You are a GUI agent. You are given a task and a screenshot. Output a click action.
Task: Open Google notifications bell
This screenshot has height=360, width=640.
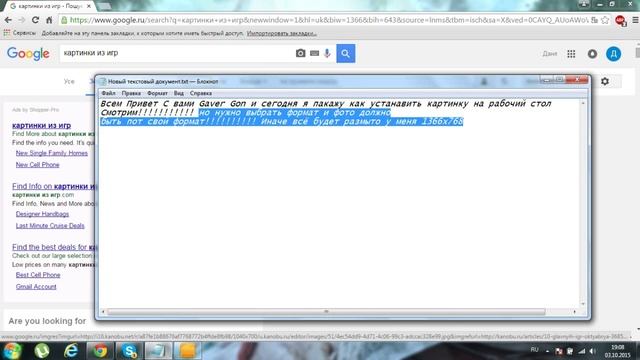(592, 54)
